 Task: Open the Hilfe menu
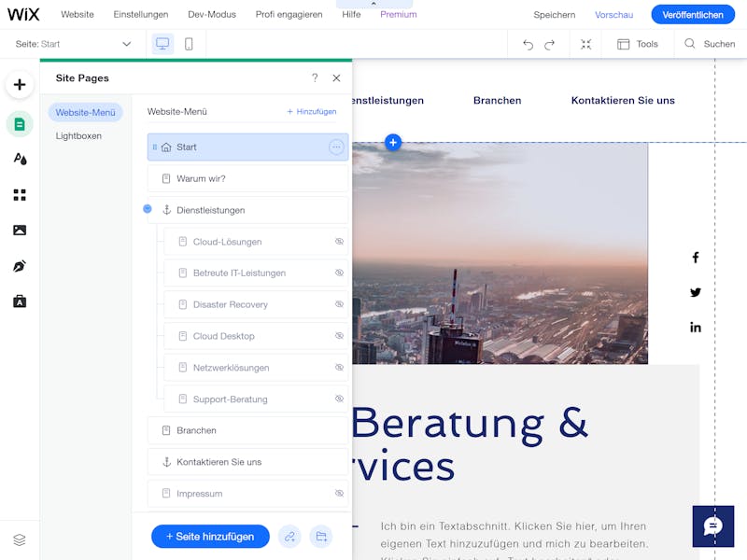[351, 14]
